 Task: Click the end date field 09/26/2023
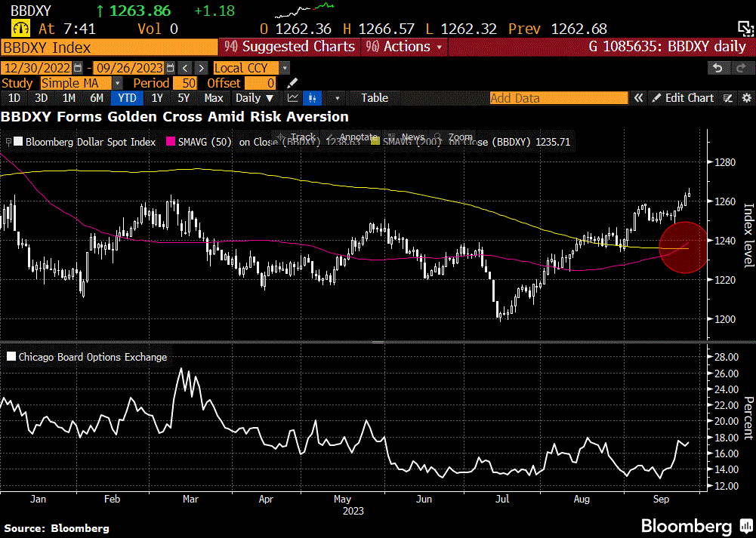coord(128,68)
